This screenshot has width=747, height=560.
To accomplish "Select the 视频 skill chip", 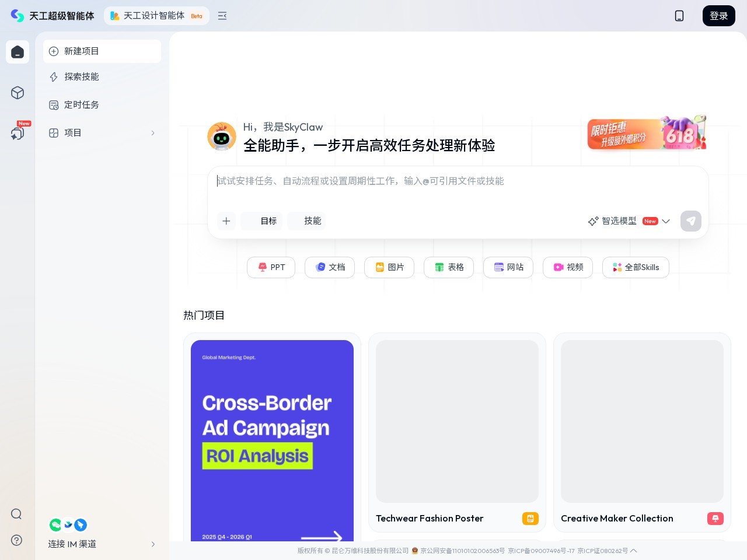I will (x=568, y=267).
